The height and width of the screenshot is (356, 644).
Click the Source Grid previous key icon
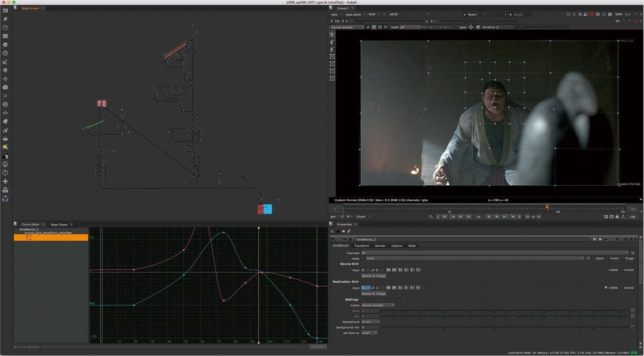tap(388, 270)
